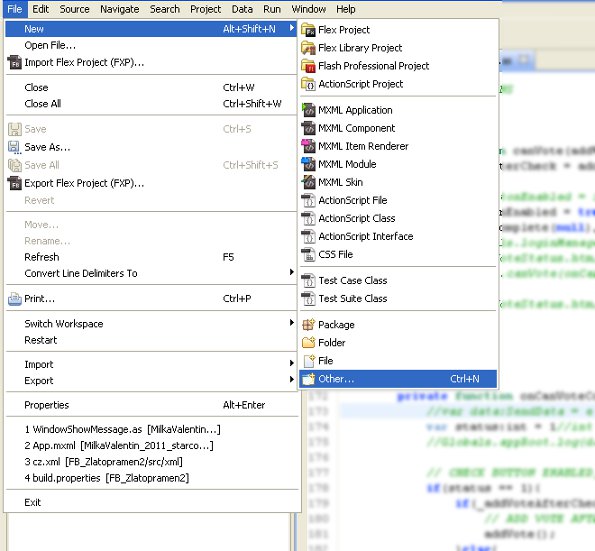
Task: Click the new Folder icon
Action: (308, 343)
